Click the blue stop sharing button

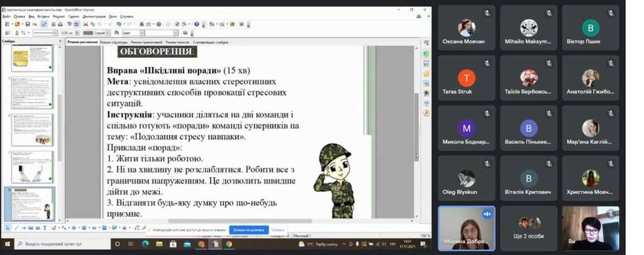[248, 230]
